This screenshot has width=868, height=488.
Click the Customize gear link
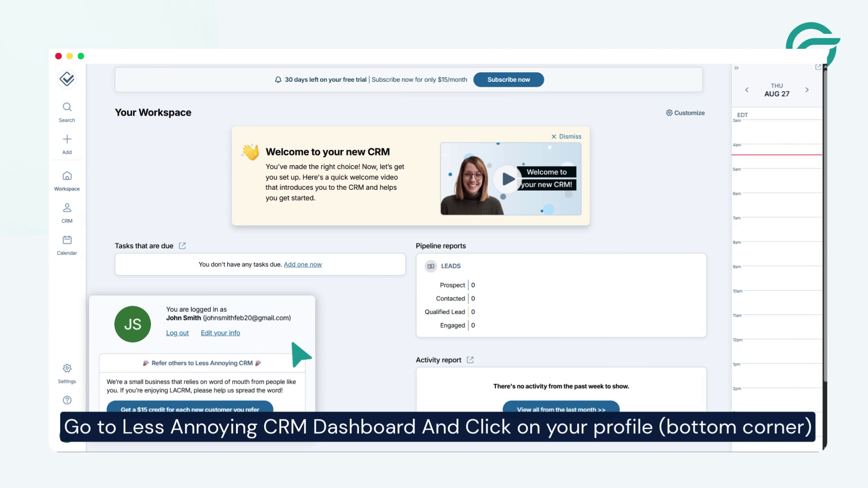click(685, 113)
